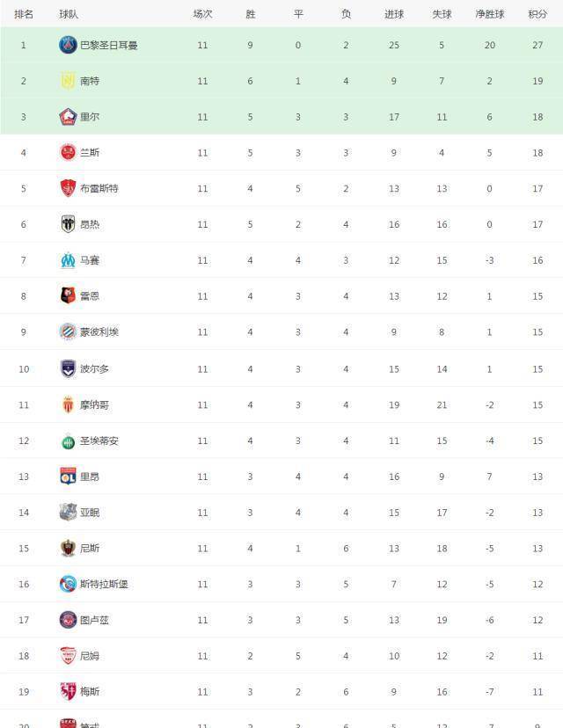
Task: Sort by the 积分 points column header
Action: 537,14
